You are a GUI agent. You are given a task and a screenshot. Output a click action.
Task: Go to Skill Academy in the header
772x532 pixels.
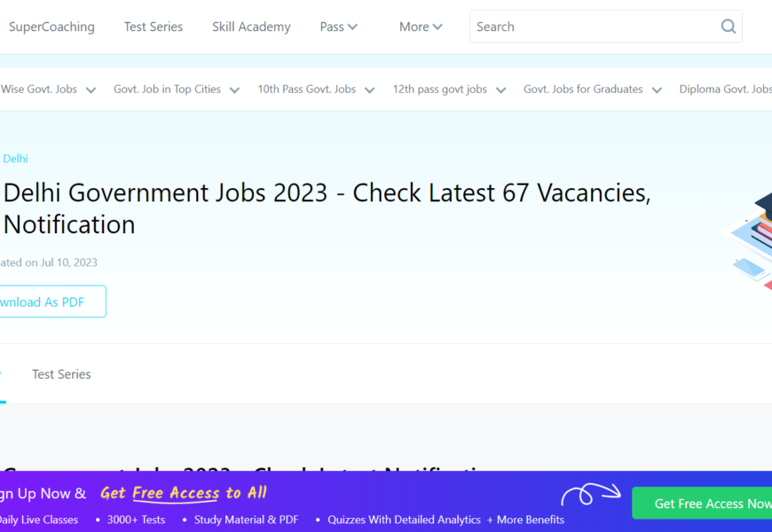[x=251, y=27]
